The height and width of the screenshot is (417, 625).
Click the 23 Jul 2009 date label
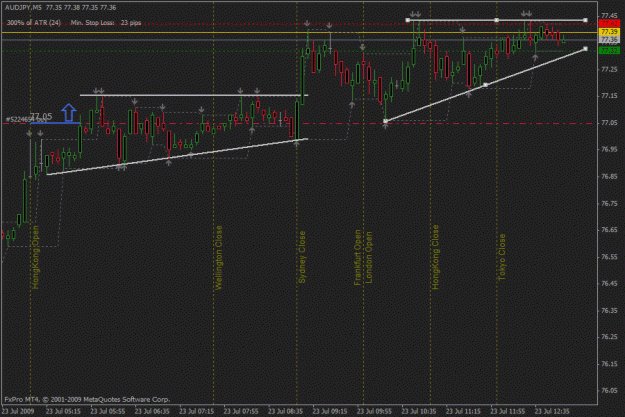click(x=18, y=411)
